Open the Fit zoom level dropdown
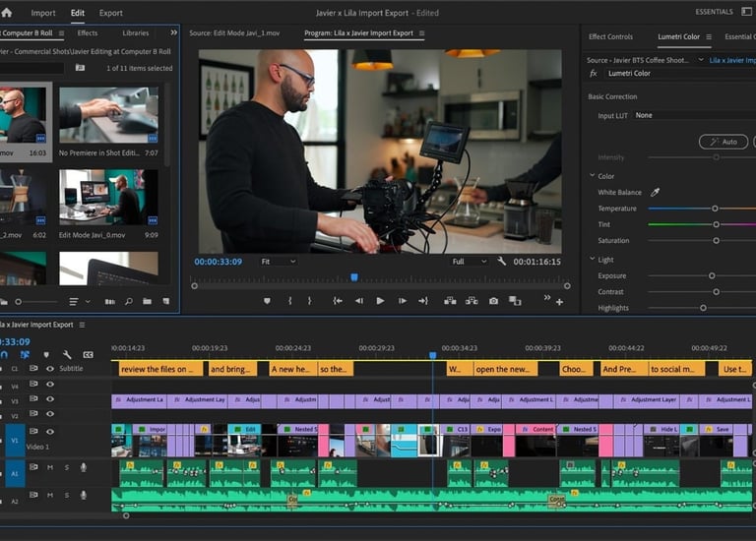The height and width of the screenshot is (541, 756). tap(278, 262)
